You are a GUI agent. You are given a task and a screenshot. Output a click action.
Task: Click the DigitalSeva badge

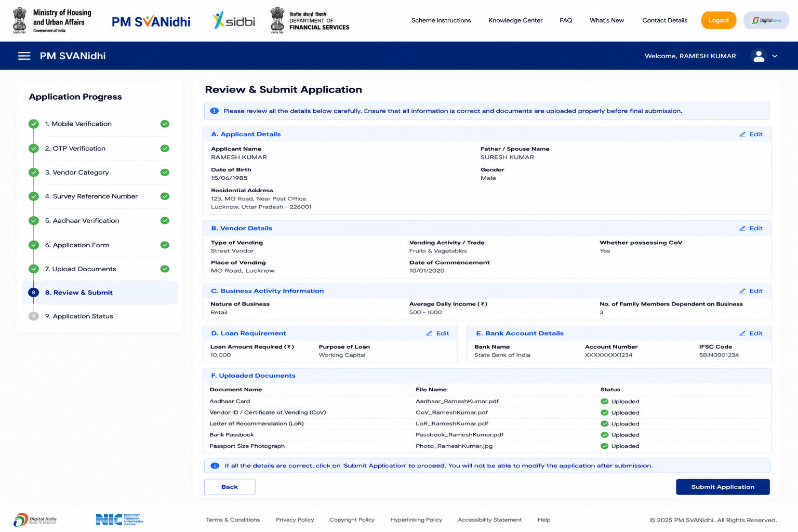coord(766,20)
